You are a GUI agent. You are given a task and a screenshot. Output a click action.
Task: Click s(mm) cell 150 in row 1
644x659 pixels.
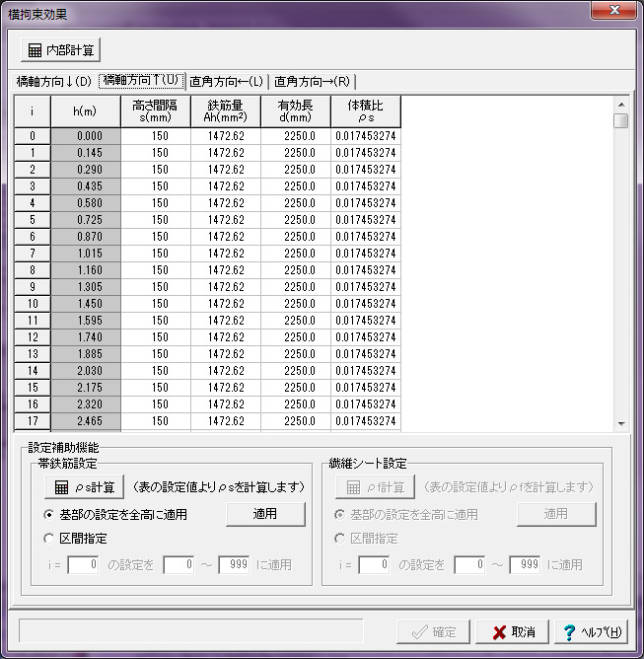coord(156,153)
